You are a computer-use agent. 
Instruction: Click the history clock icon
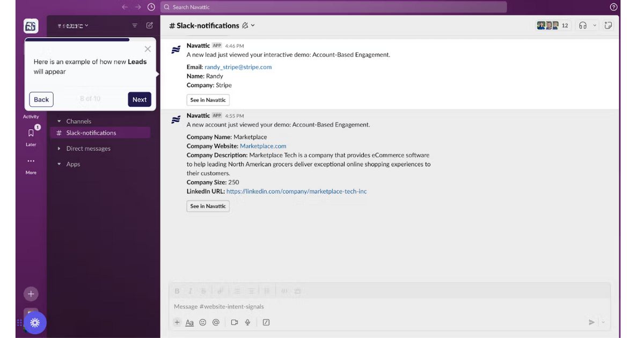tap(151, 7)
